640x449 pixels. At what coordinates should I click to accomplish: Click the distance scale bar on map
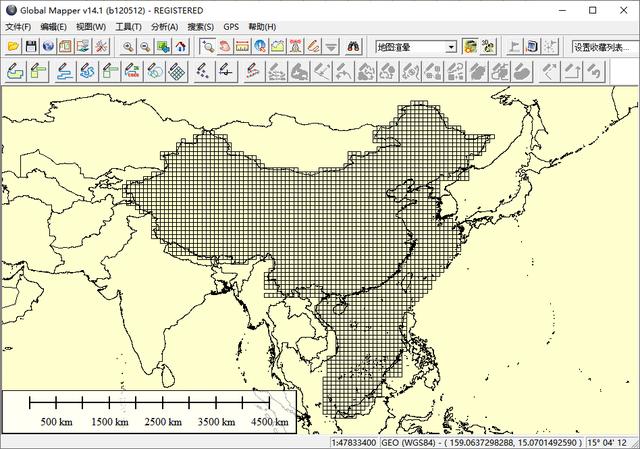point(149,411)
